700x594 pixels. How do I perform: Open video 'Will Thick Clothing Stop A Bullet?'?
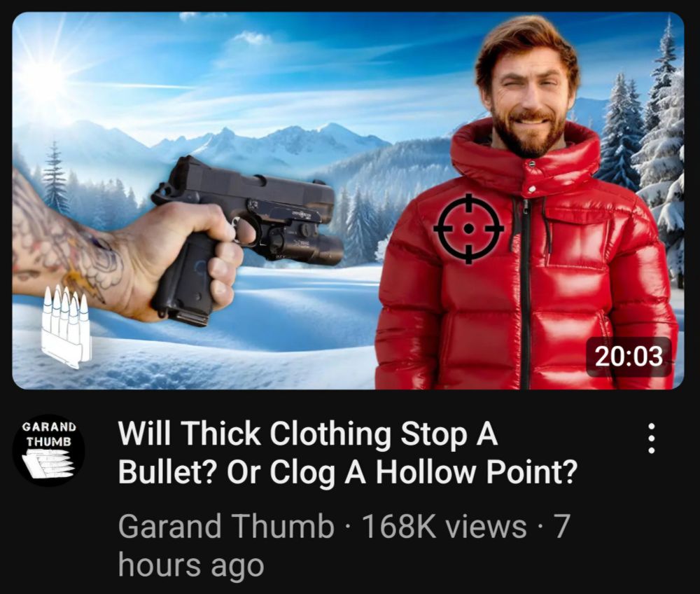307,433
